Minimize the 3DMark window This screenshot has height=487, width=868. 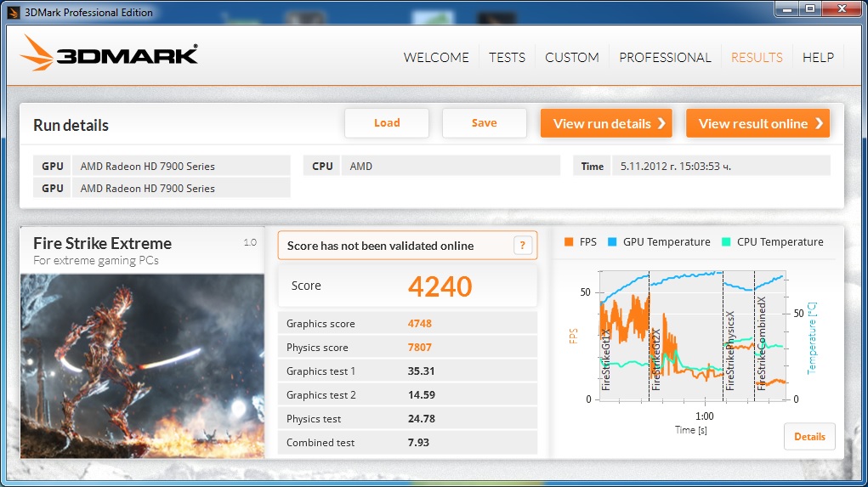tap(786, 8)
